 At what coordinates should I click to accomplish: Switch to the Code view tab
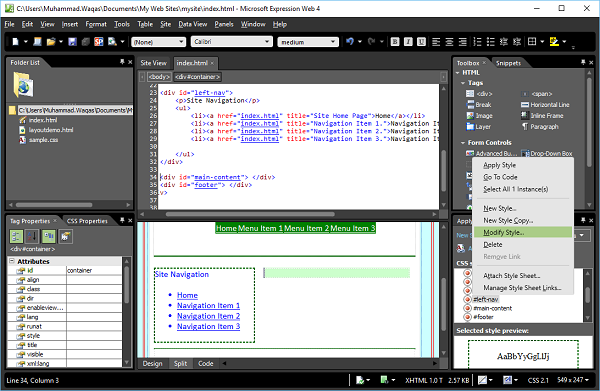coord(205,363)
